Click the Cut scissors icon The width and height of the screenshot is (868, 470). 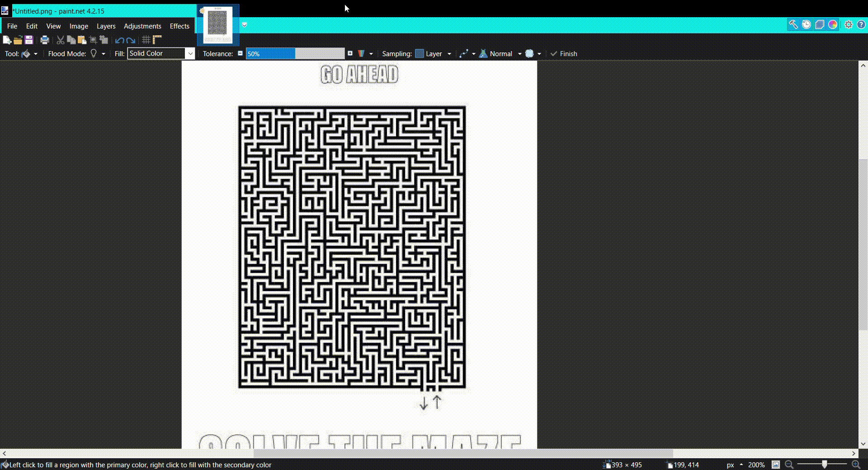tap(60, 40)
